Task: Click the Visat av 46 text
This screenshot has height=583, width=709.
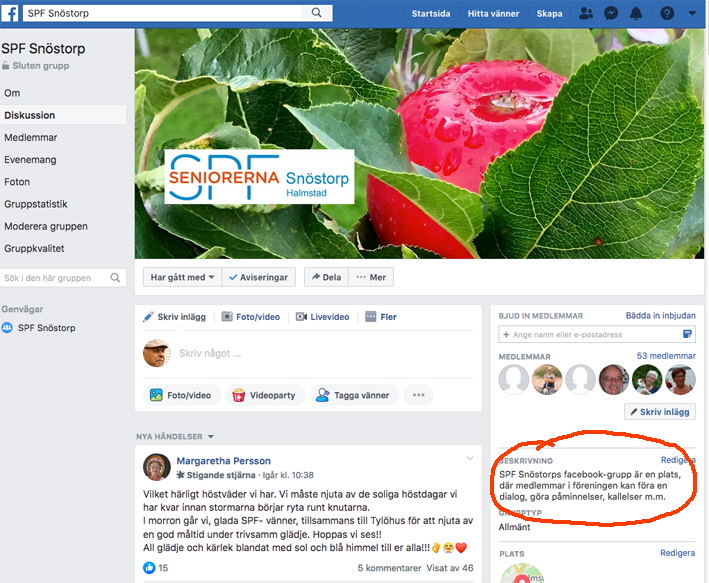Action: pos(450,568)
